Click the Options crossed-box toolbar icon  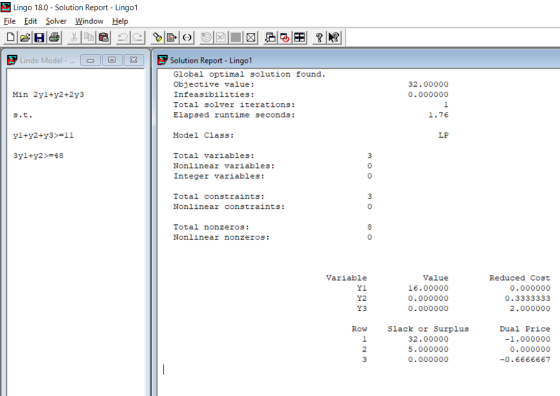pos(251,37)
